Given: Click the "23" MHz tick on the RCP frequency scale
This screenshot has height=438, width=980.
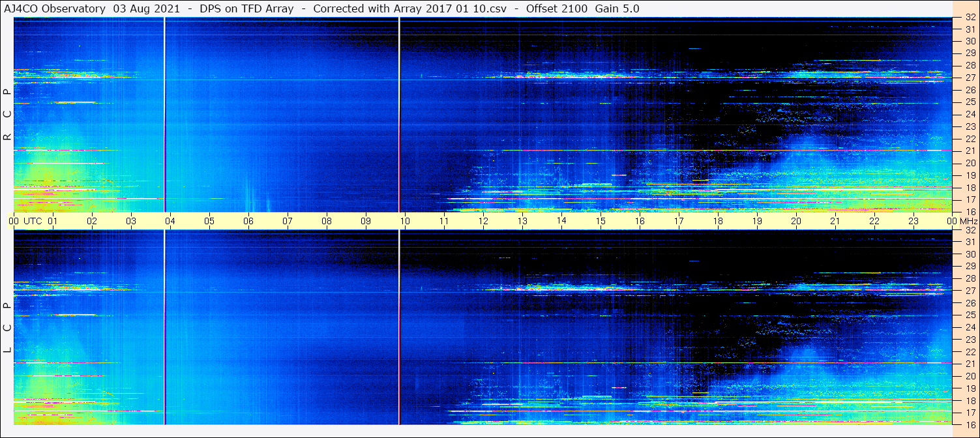Looking at the screenshot, I should pos(970,126).
